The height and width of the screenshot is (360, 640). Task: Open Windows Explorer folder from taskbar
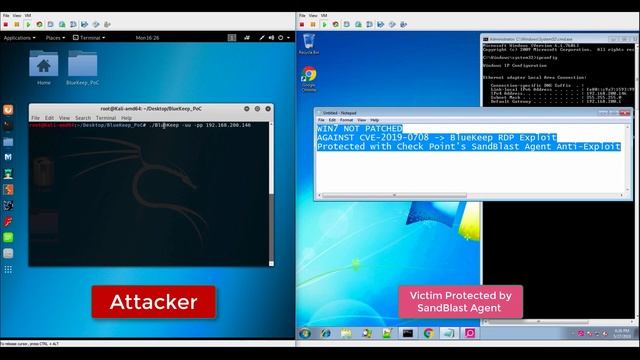pyautogui.click(x=346, y=333)
